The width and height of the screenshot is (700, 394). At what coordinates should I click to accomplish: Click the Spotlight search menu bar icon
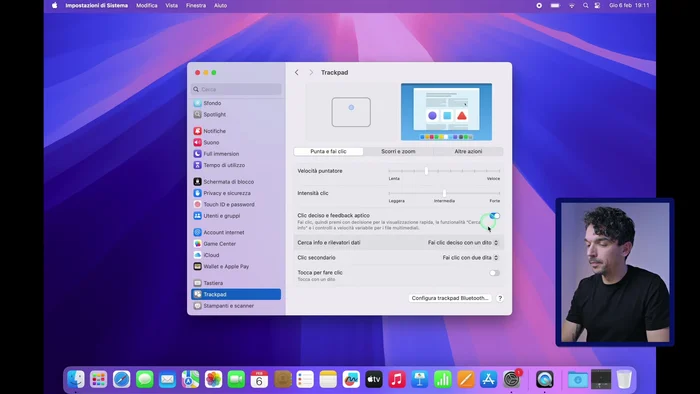(585, 5)
